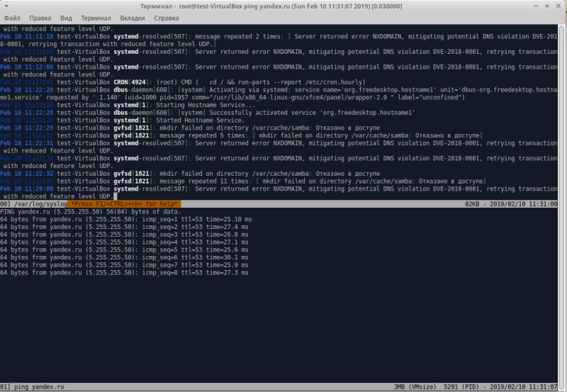The height and width of the screenshot is (392, 567).
Task: Click the /var/log/syslog pane status label
Action: (x=39, y=204)
